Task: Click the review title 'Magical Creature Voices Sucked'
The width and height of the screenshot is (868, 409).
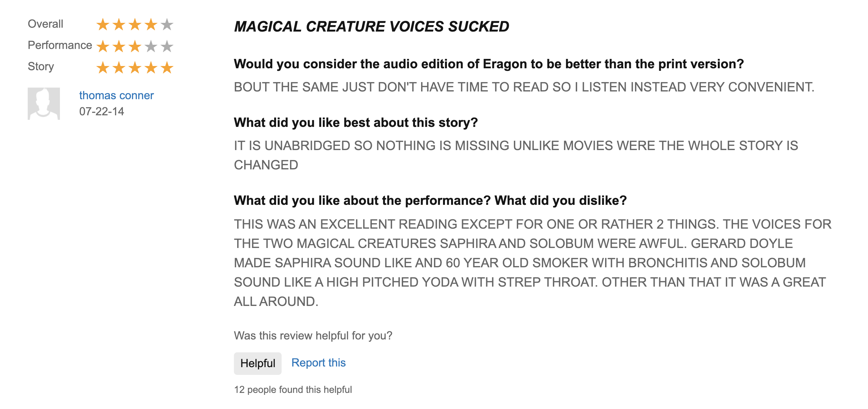Action: click(371, 27)
